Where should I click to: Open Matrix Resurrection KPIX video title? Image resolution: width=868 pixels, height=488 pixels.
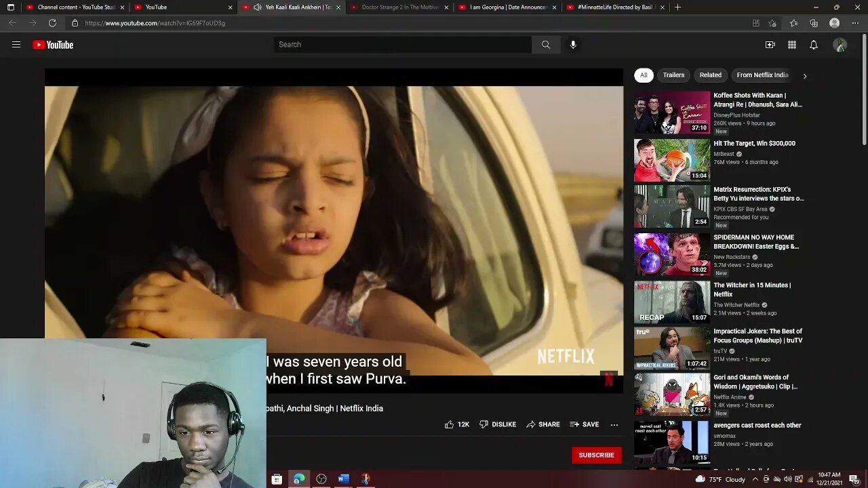point(759,194)
